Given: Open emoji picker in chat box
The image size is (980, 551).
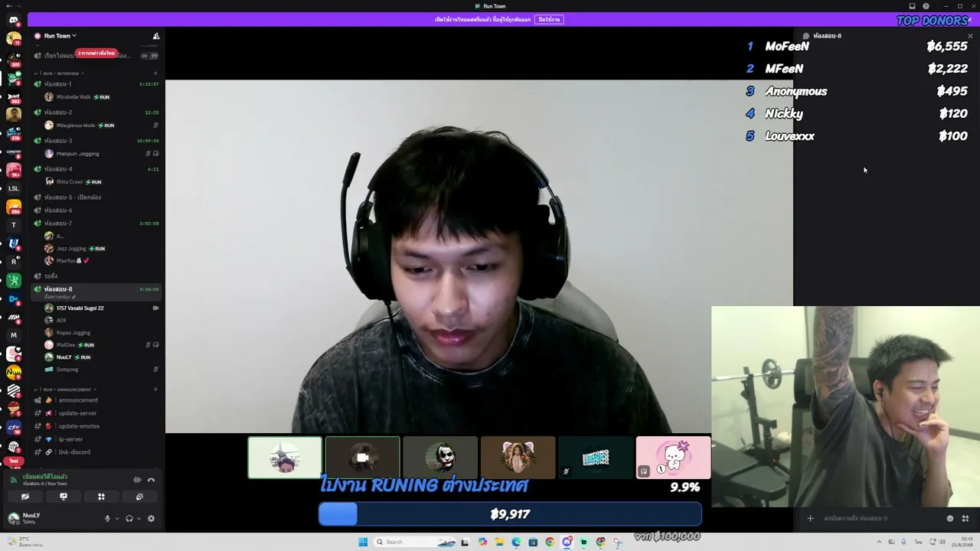Looking at the screenshot, I should [x=950, y=518].
